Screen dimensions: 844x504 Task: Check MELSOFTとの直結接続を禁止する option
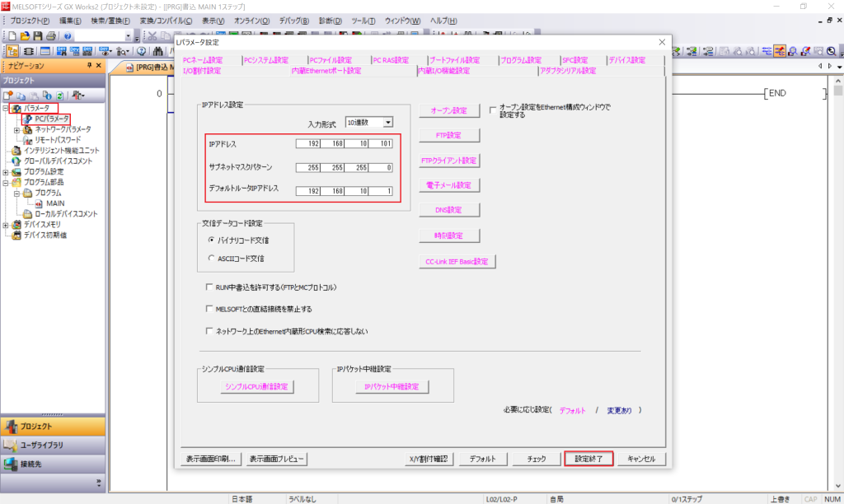tap(209, 310)
